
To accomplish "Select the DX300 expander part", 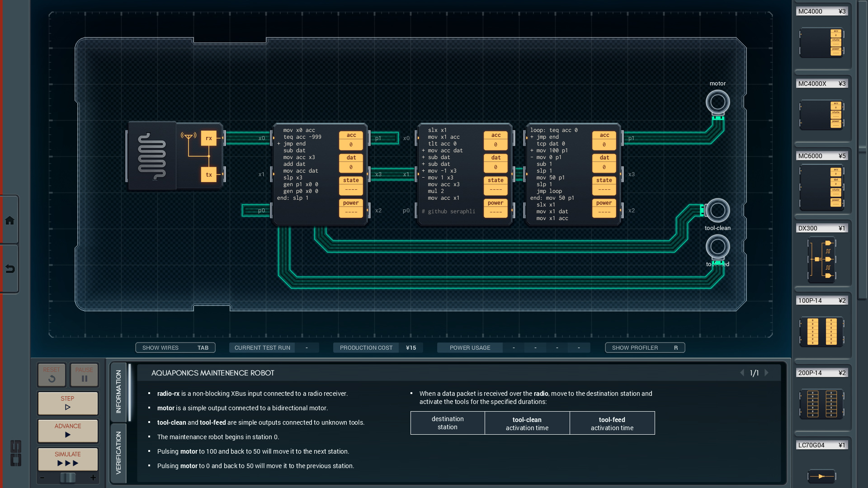I will [x=821, y=260].
